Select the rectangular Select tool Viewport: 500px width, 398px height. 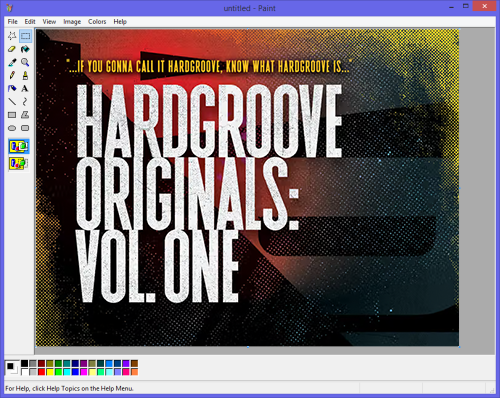[25, 36]
